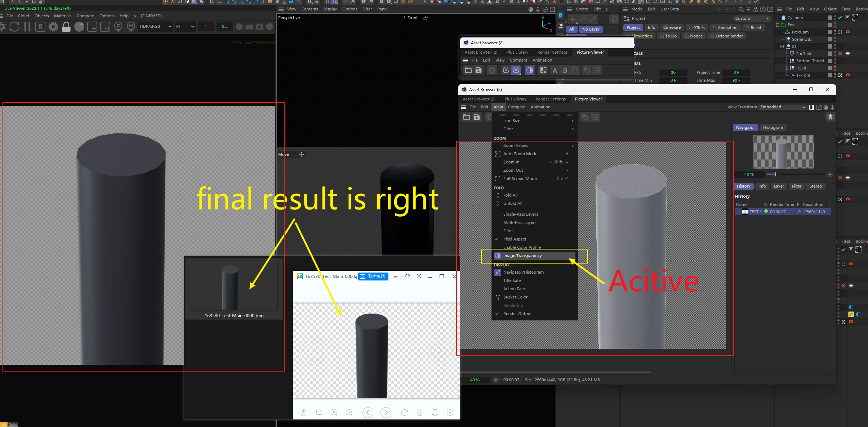Image resolution: width=868 pixels, height=427 pixels.
Task: Toggle the Pixel Aspect checked option
Action: coord(515,239)
